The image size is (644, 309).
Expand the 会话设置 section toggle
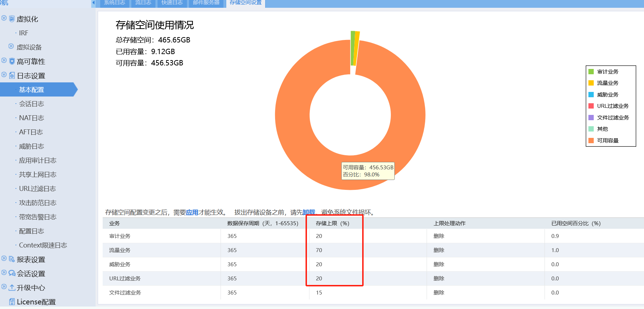[4, 273]
